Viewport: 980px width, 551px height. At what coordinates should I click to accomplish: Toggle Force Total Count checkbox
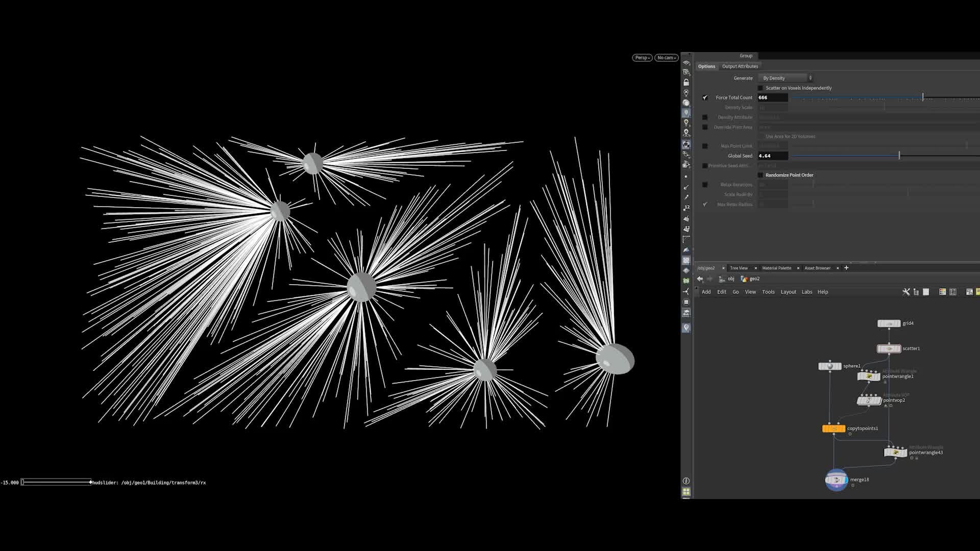coord(705,97)
